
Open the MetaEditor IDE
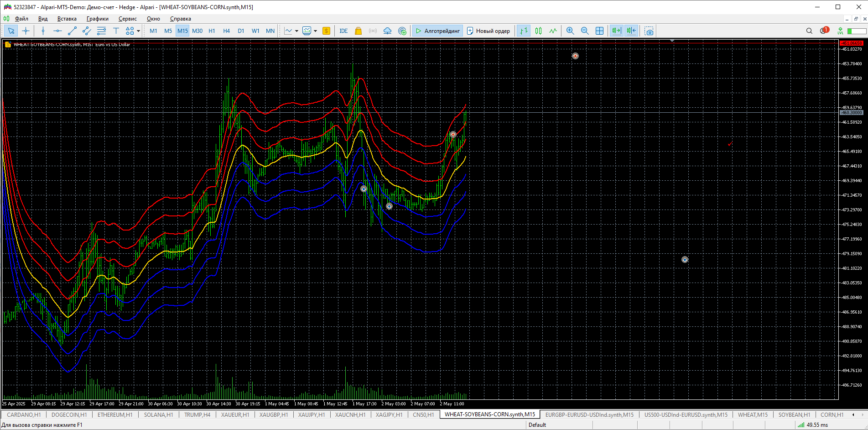pyautogui.click(x=343, y=31)
